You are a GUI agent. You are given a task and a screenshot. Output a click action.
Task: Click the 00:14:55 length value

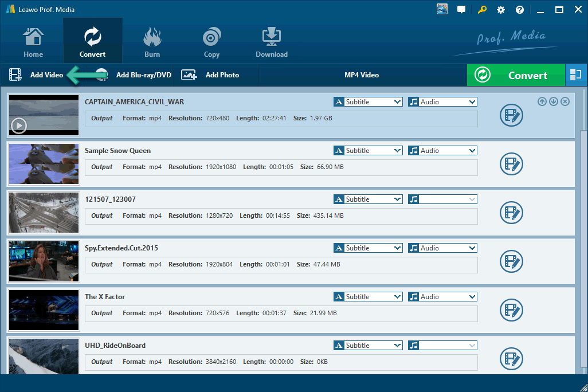point(278,215)
